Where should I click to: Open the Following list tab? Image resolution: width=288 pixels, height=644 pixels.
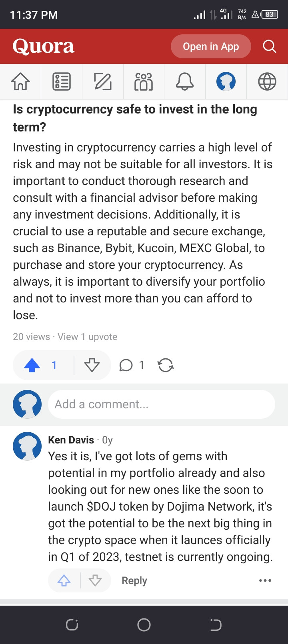tap(62, 81)
